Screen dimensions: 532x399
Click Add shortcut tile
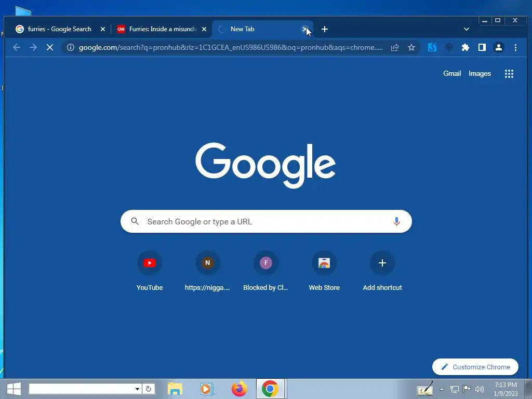(x=382, y=271)
